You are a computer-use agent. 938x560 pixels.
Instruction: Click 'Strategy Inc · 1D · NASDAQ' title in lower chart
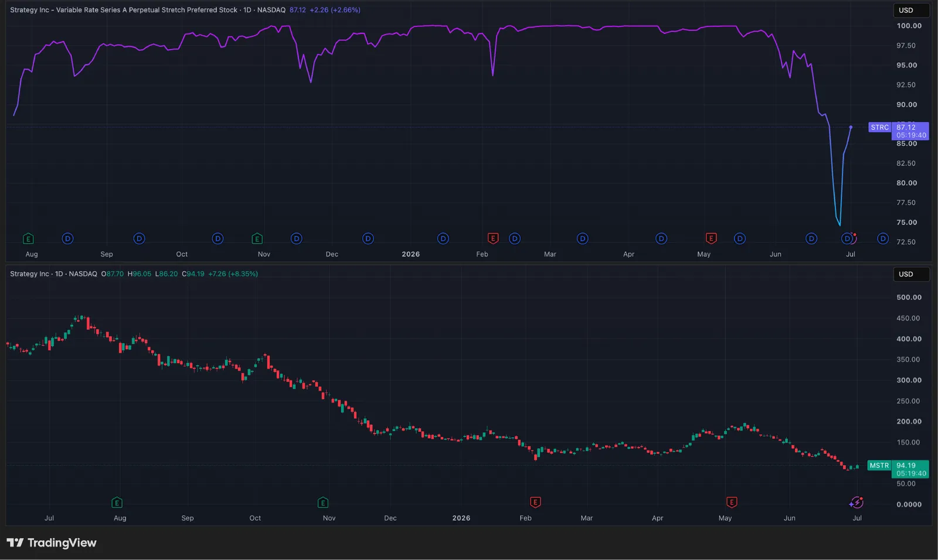pyautogui.click(x=53, y=274)
